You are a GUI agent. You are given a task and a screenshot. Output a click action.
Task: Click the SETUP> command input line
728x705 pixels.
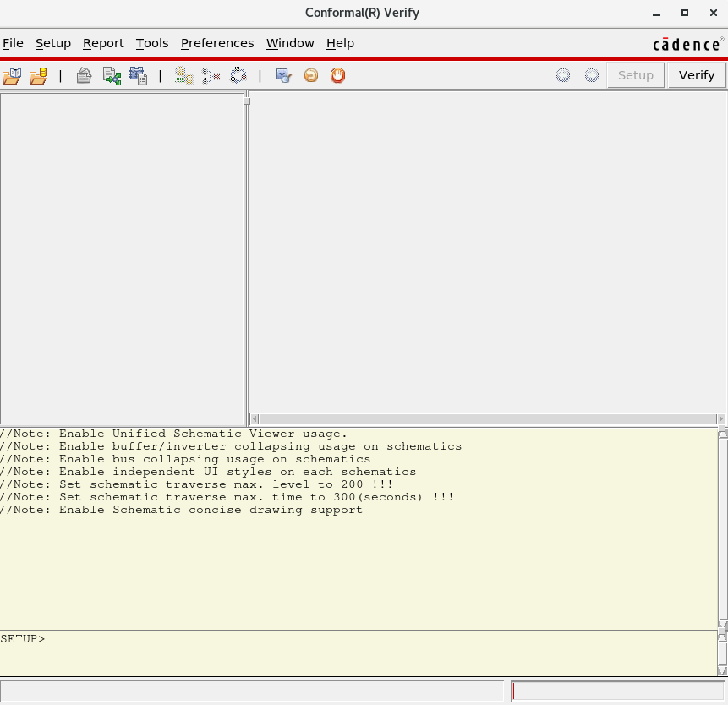pyautogui.click(x=359, y=653)
